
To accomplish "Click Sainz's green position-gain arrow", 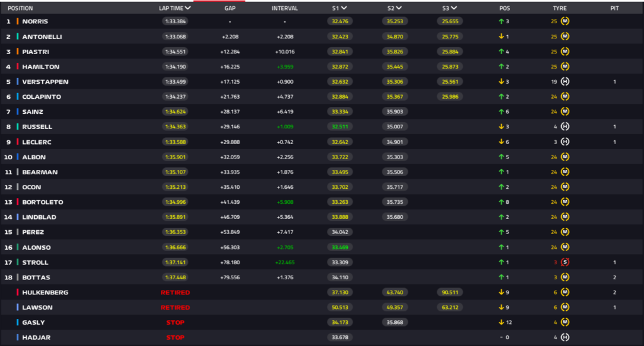I will [x=501, y=112].
